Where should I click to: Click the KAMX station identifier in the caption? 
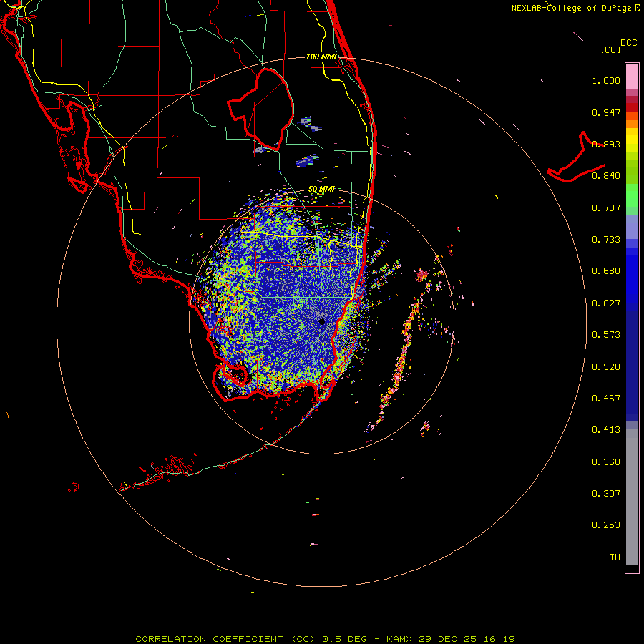click(399, 639)
